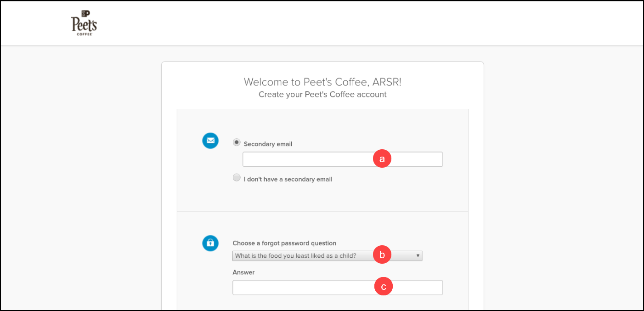The width and height of the screenshot is (644, 311).
Task: Click the "Choose a forgot password question" label
Action: point(284,243)
